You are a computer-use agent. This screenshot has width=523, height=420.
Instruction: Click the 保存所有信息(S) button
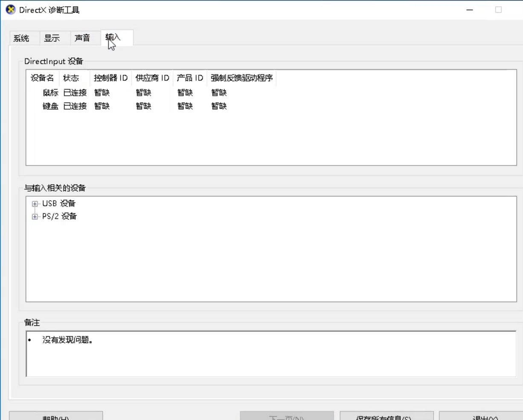coord(386,416)
